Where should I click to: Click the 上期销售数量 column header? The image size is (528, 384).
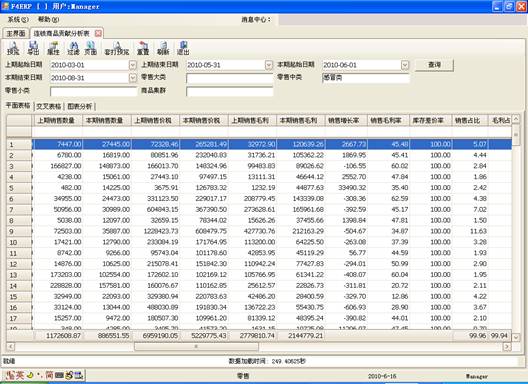pos(58,120)
